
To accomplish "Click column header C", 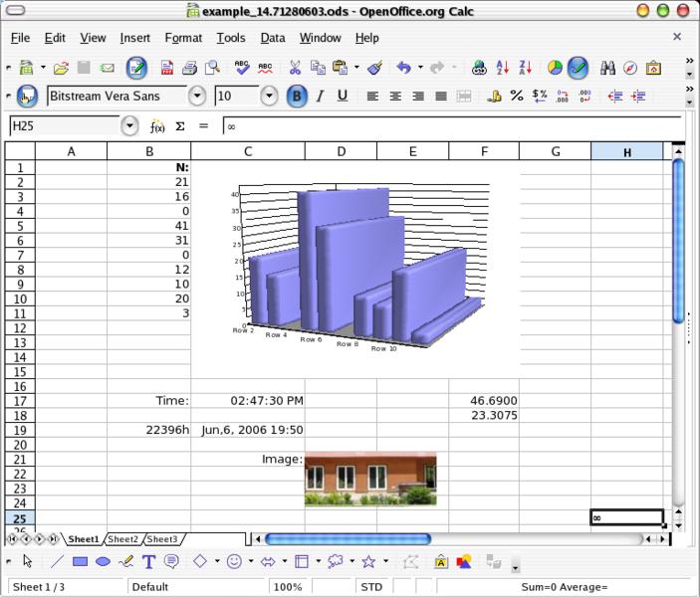I will tap(247, 151).
